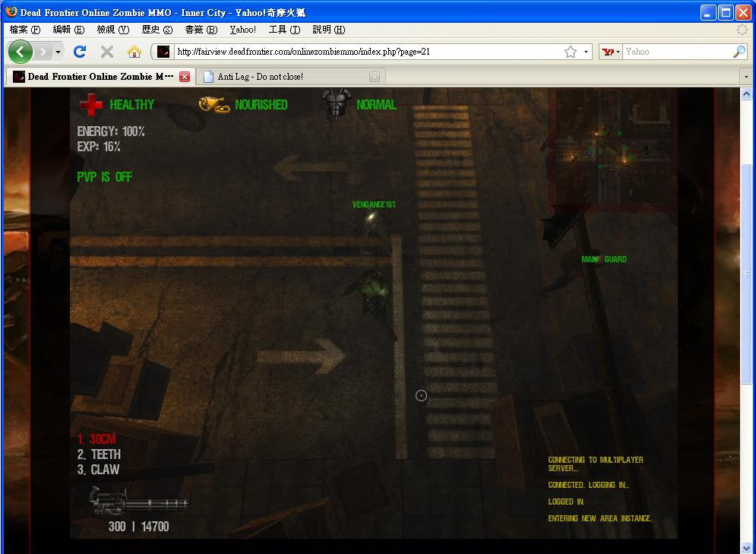Click the circular aiming crosshair
The height and width of the screenshot is (554, 756).
[421, 396]
